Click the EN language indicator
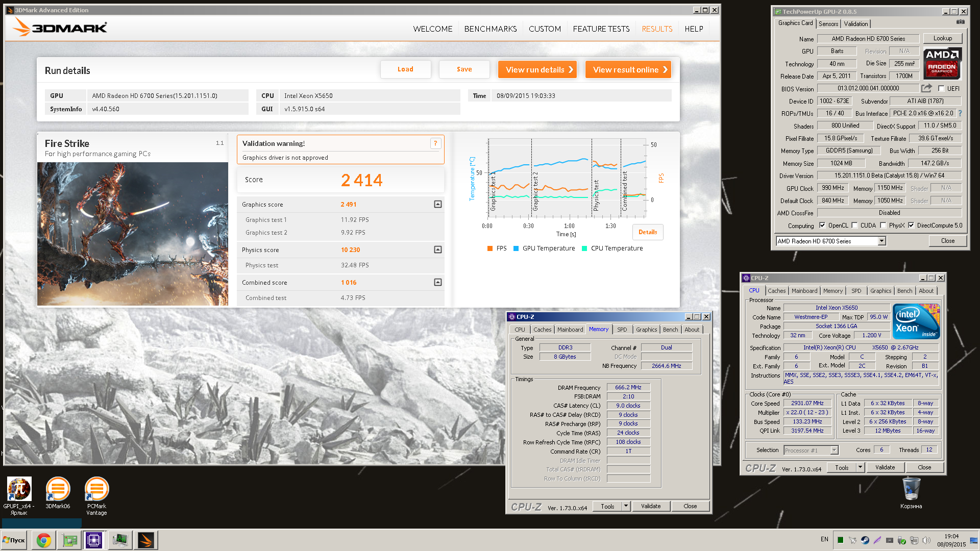The width and height of the screenshot is (980, 551). coord(824,539)
